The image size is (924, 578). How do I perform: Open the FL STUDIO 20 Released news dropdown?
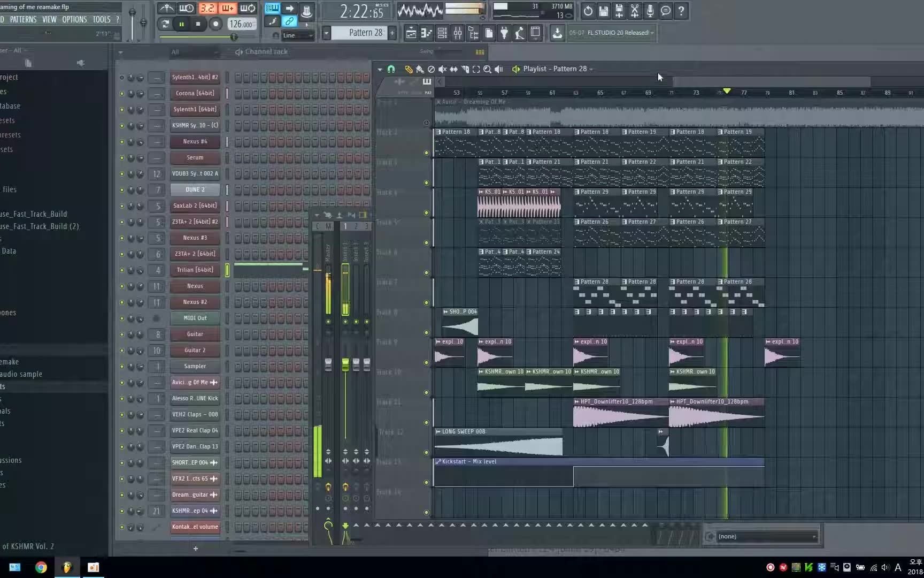[x=652, y=33]
